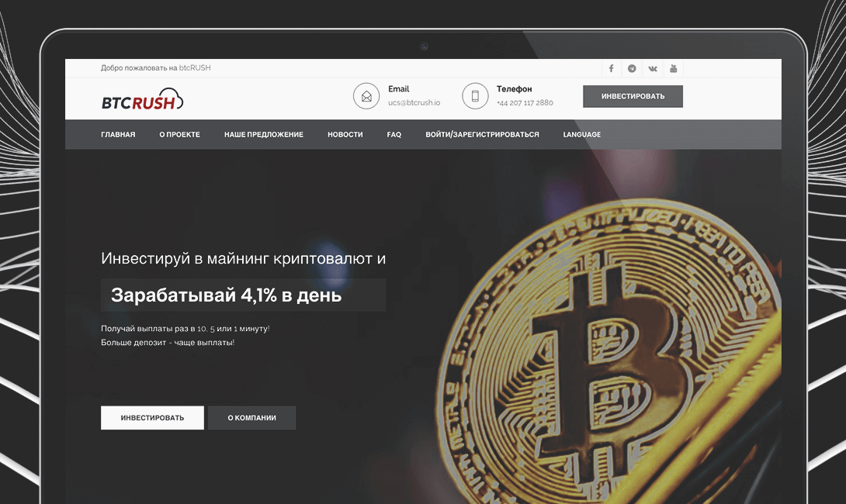Click the dark ИНВЕСТИРОВАТЬ header button
The width and height of the screenshot is (846, 504).
[633, 96]
